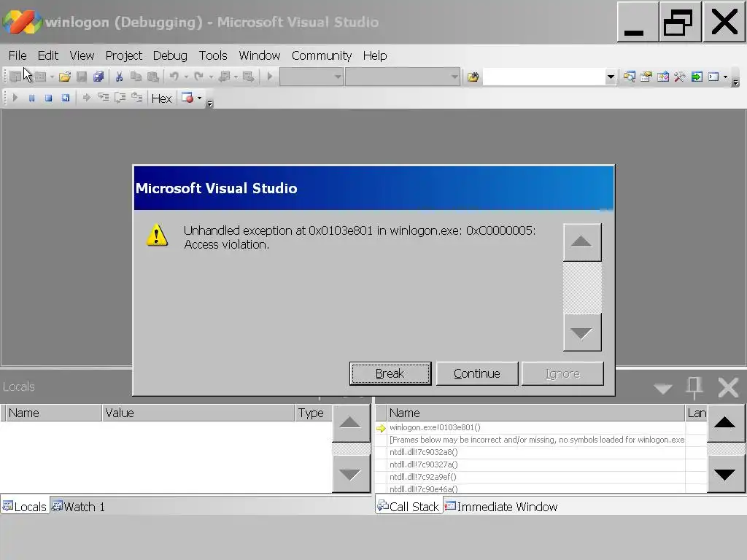Click the Step Into icon
747x560 pixels.
(x=103, y=98)
